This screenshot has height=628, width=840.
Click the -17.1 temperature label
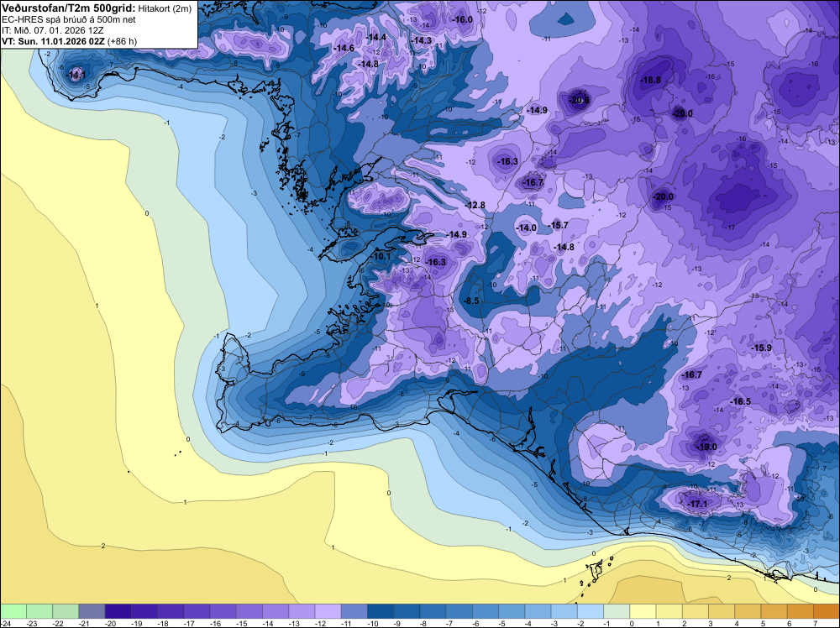[697, 505]
